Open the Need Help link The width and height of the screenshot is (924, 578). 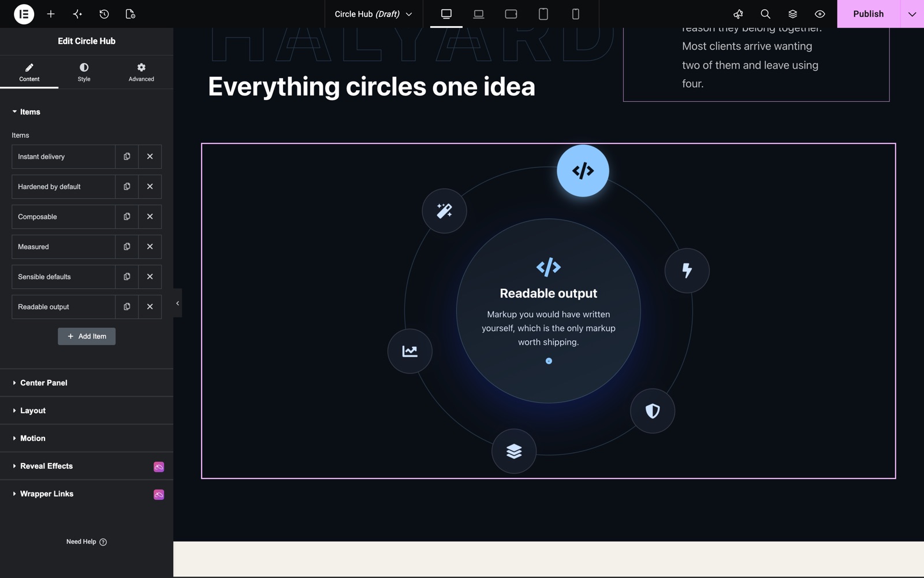tap(87, 542)
